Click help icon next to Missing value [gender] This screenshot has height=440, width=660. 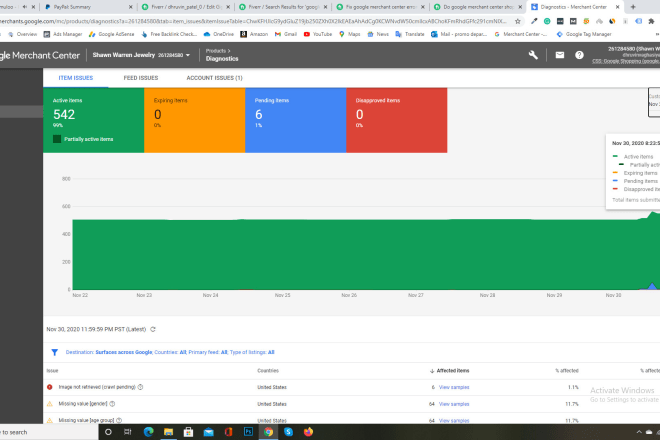[x=112, y=404]
